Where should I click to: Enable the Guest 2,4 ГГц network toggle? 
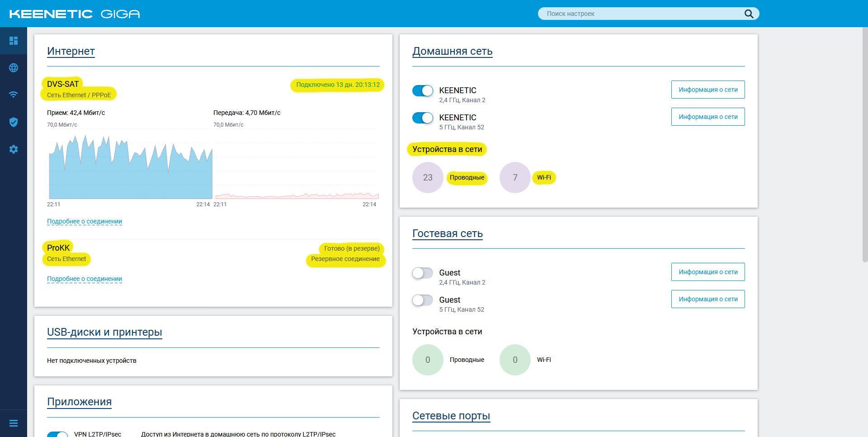pyautogui.click(x=423, y=273)
